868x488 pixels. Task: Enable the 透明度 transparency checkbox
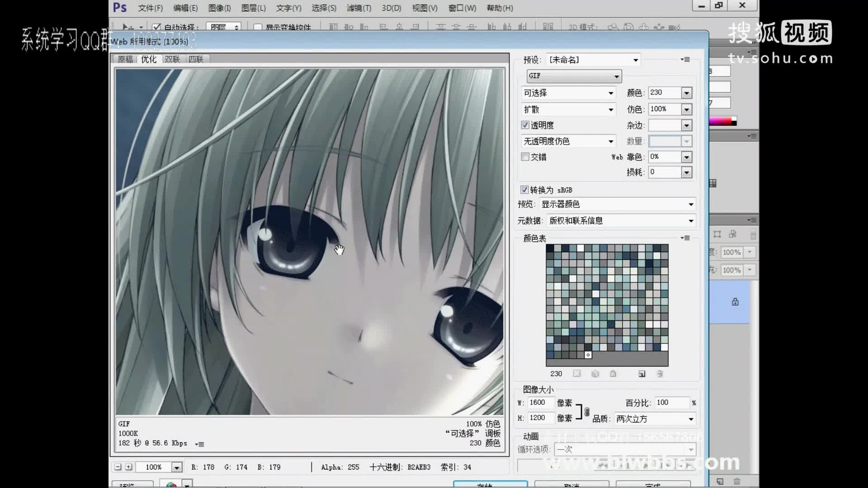point(525,125)
